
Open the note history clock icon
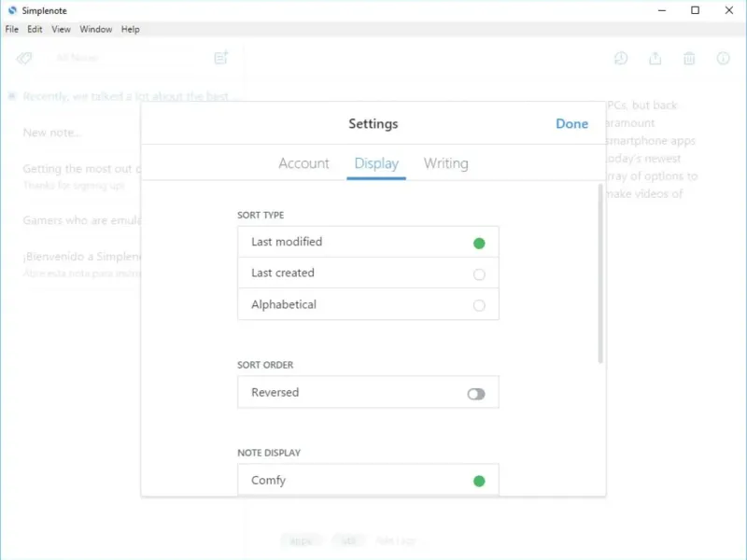click(621, 58)
